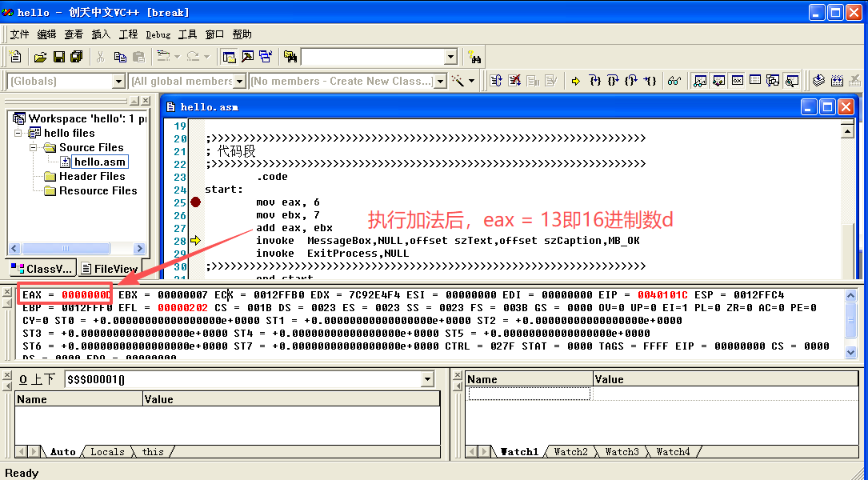Open the 帮助 menu

pos(242,34)
